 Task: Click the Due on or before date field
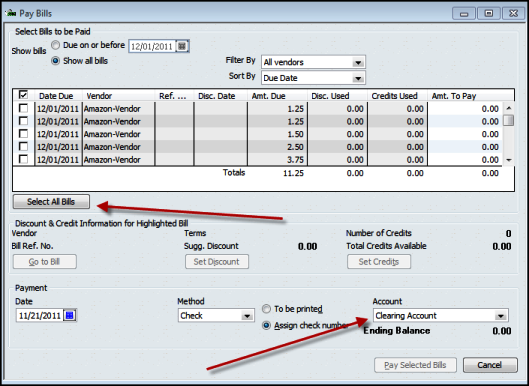pyautogui.click(x=152, y=46)
